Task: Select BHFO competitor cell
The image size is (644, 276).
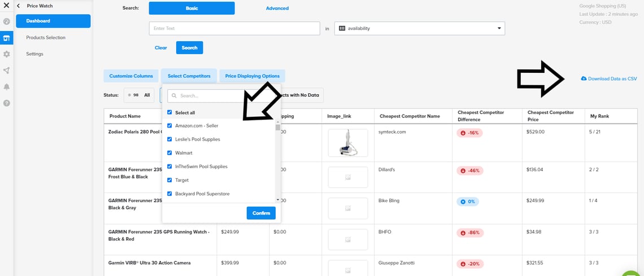Action: point(385,232)
